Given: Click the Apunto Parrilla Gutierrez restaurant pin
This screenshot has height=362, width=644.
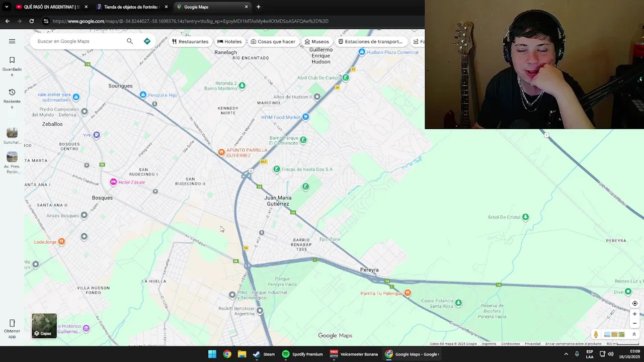Looking at the screenshot, I should [221, 152].
